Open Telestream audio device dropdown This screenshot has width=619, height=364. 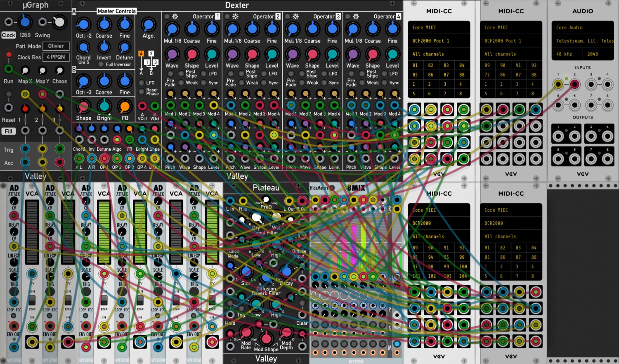tap(583, 41)
